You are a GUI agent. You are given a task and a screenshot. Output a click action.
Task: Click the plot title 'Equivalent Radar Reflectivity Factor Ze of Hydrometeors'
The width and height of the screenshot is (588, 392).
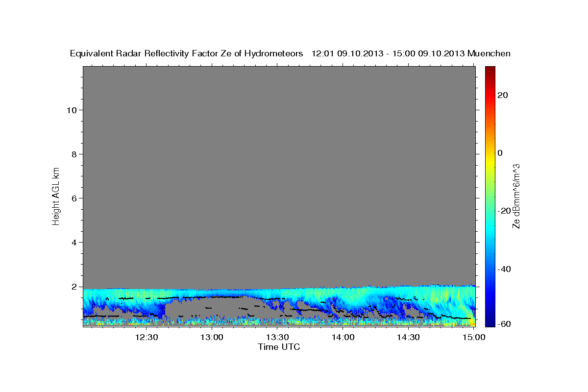pos(187,54)
